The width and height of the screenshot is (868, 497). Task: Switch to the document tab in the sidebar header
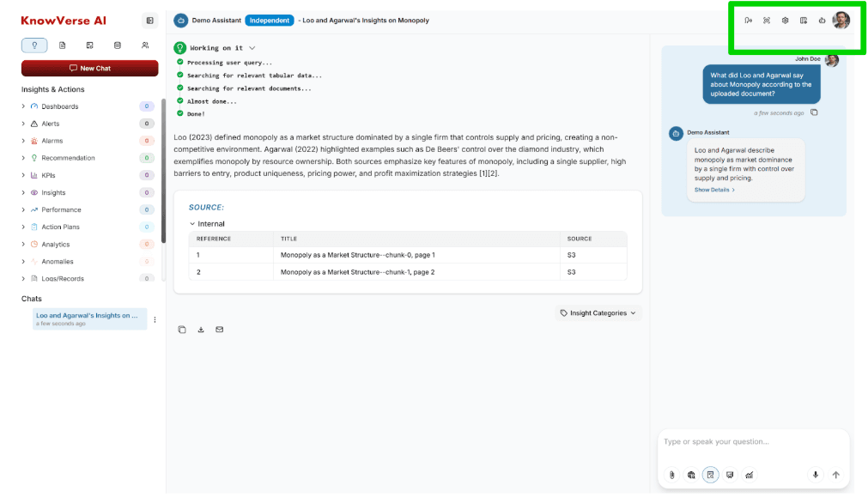pos(61,45)
